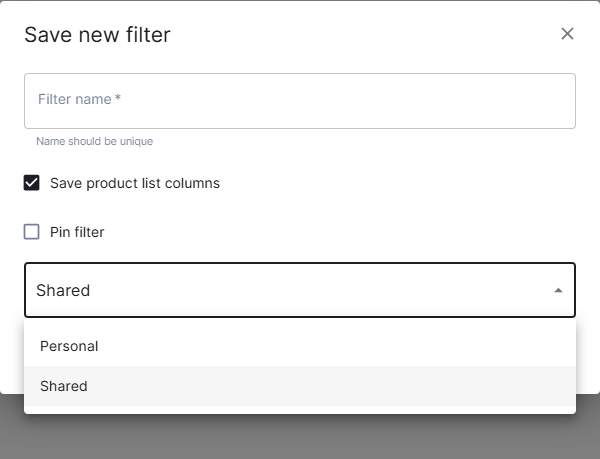This screenshot has height=459, width=600.
Task: Click the required asterisk beside Filter name
Action: coord(118,98)
